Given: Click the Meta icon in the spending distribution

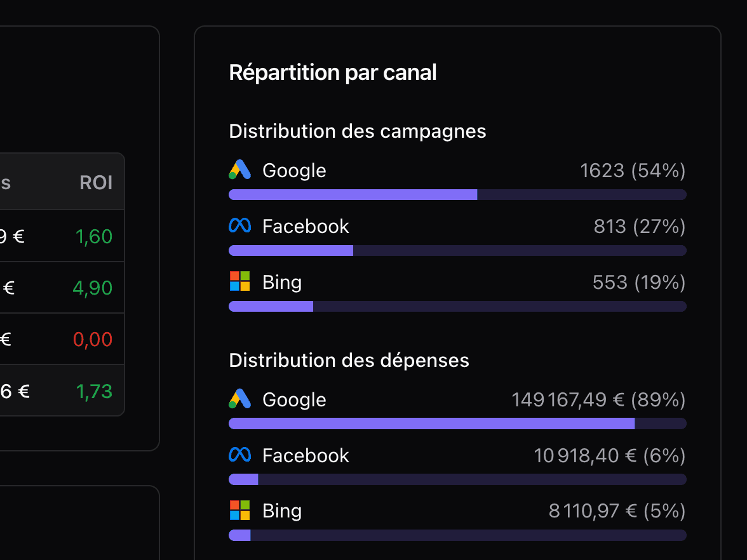Looking at the screenshot, I should click(x=239, y=455).
